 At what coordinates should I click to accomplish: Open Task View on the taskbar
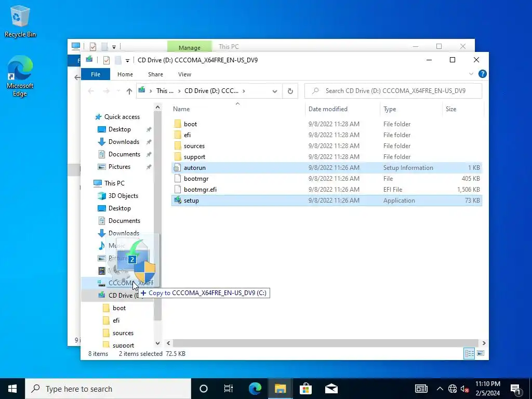click(229, 389)
